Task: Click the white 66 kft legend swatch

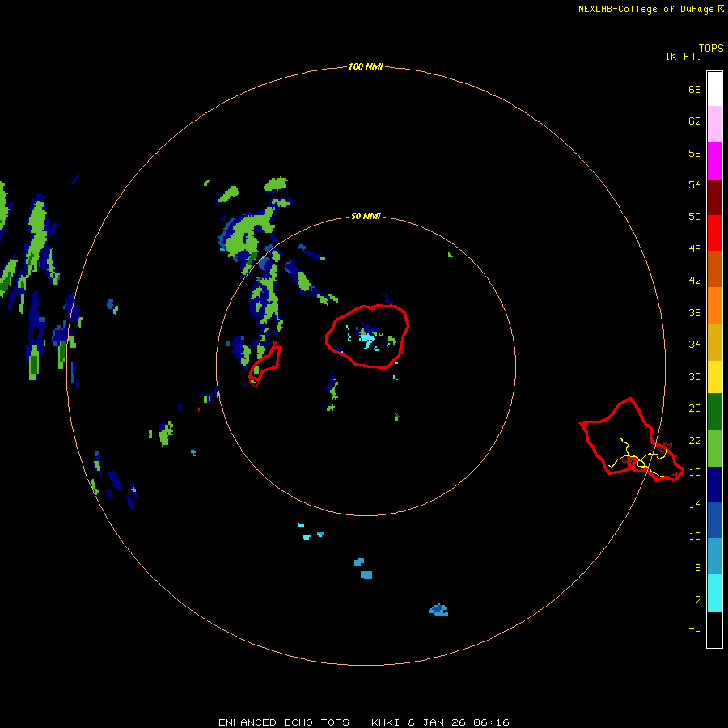Action: coord(714,89)
